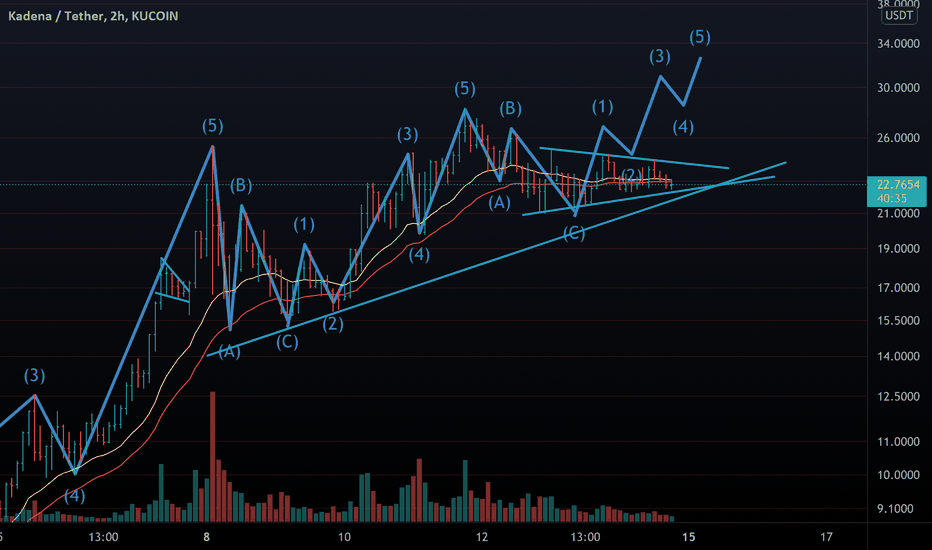
Task: Click the Kadena / Tether, 2h, KUCOIN title
Action: [93, 16]
